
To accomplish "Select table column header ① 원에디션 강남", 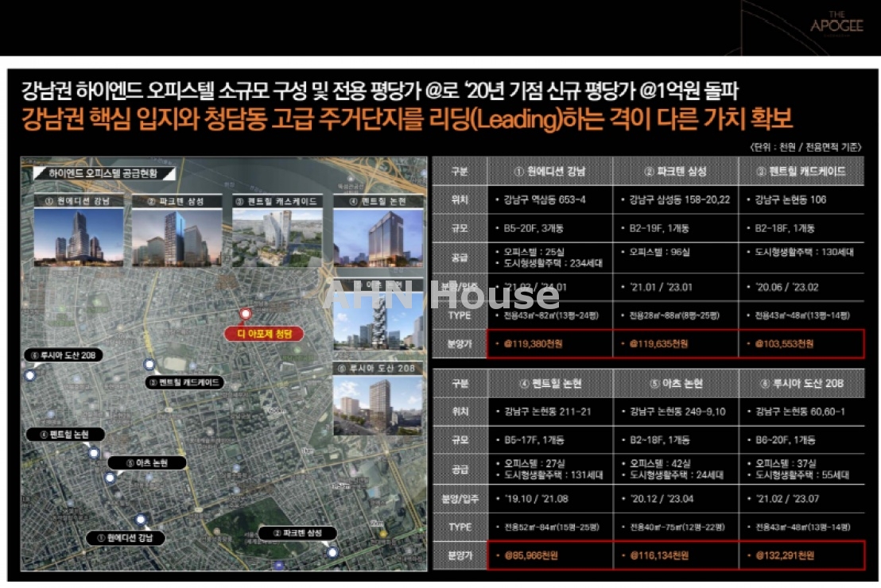I will click(x=549, y=172).
